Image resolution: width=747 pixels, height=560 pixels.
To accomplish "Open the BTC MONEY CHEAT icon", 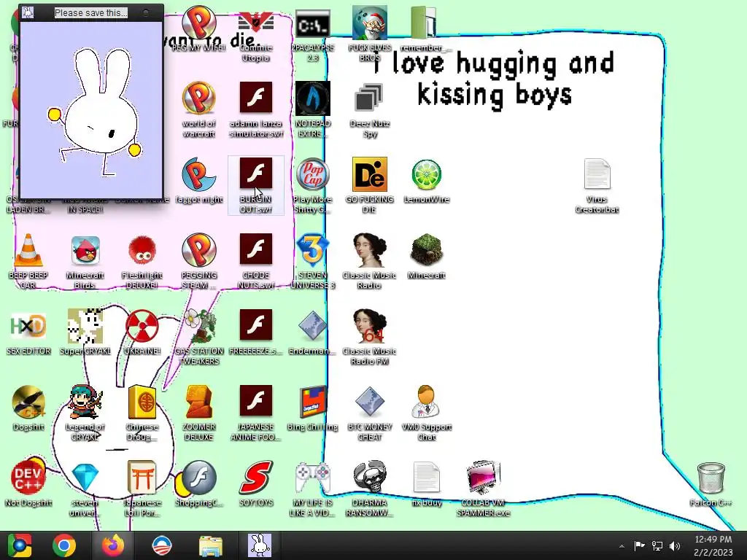I will (370, 413).
